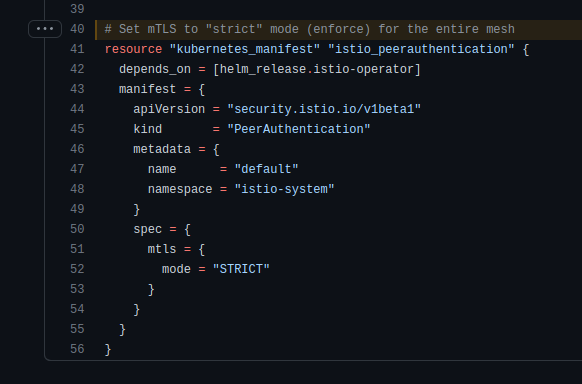This screenshot has width=582, height=384.
Task: Click the "manifest" attribute on line 43
Action: 147,89
